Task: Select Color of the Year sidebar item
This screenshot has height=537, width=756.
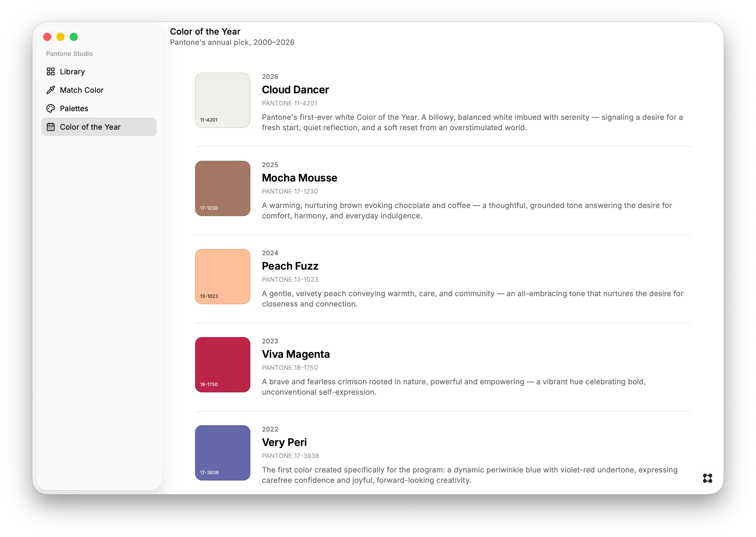Action: (99, 127)
